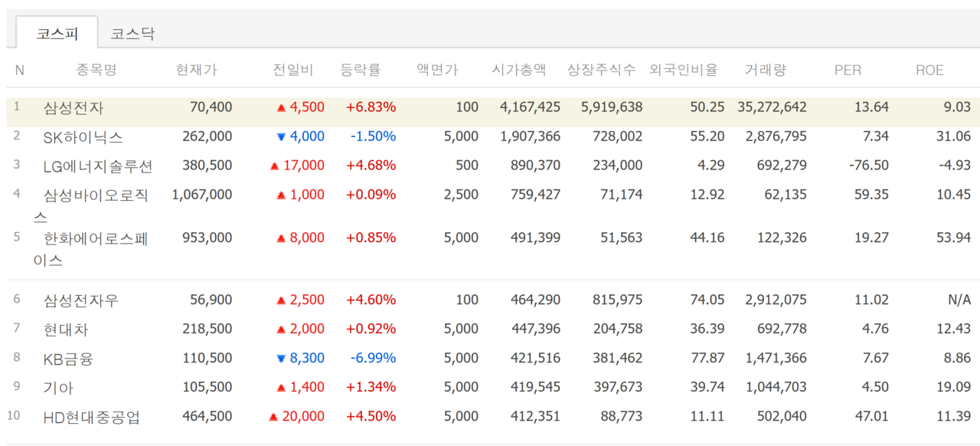Click the 상장주식수 column header
This screenshot has width=980, height=446.
coord(602,70)
